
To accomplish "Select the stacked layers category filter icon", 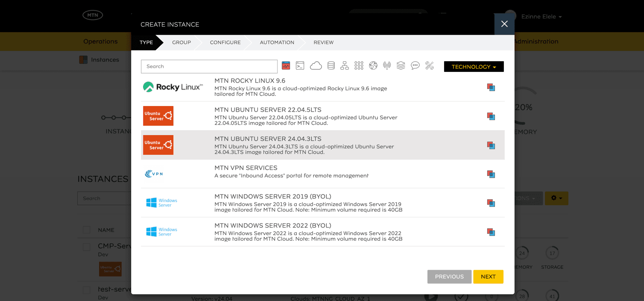I will point(401,66).
